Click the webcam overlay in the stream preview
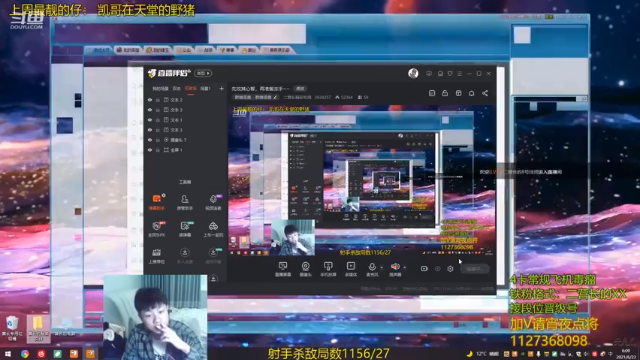The width and height of the screenshot is (640, 360). pos(293,238)
